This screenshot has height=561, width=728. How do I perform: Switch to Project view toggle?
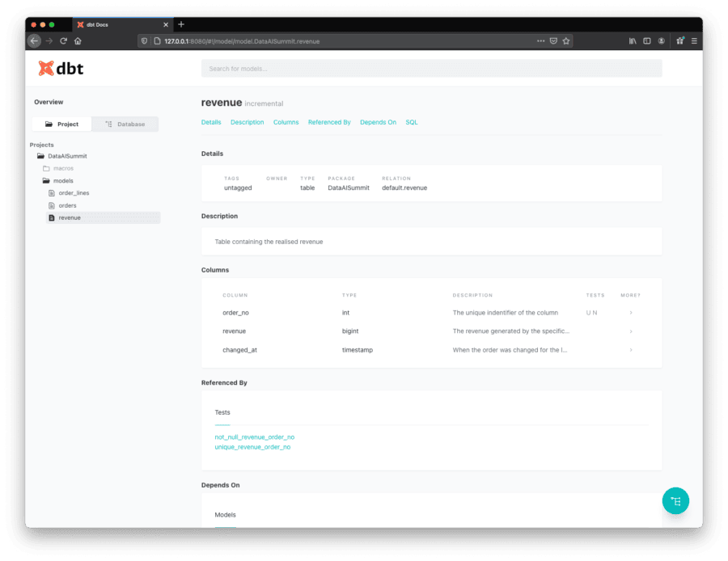(61, 124)
